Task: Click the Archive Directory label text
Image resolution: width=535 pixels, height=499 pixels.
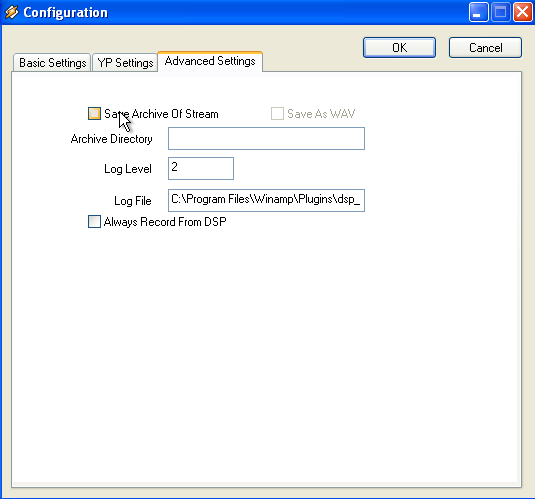Action: coord(112,139)
